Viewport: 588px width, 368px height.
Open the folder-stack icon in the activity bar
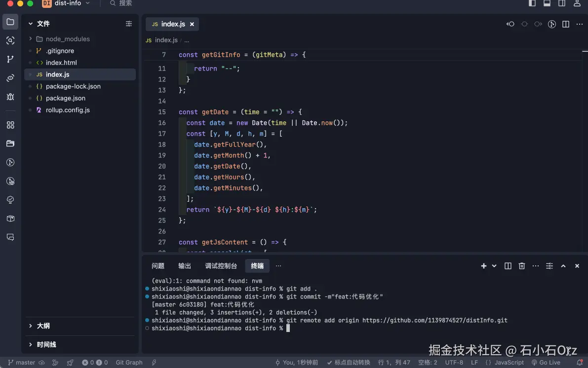10,144
